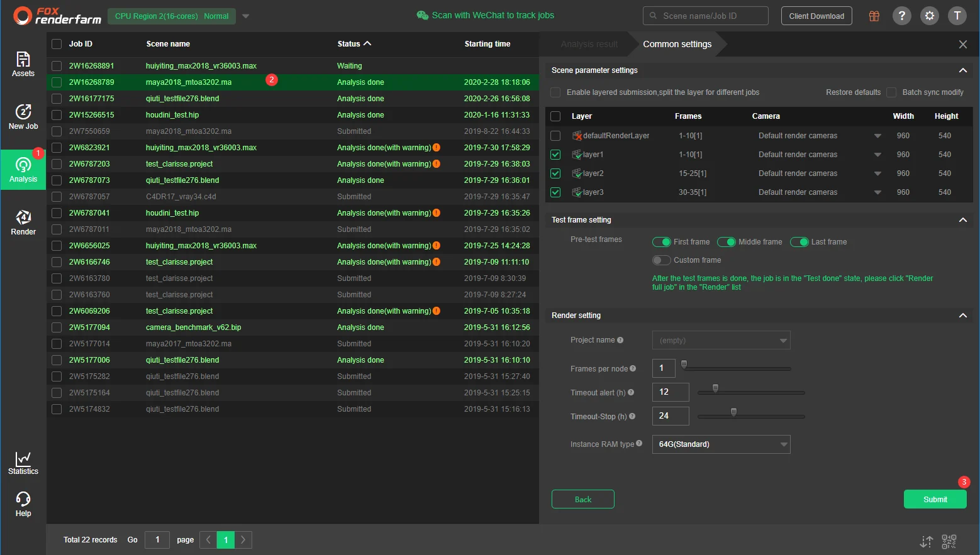The height and width of the screenshot is (555, 980).
Task: Open the Project name dropdown
Action: click(x=721, y=340)
